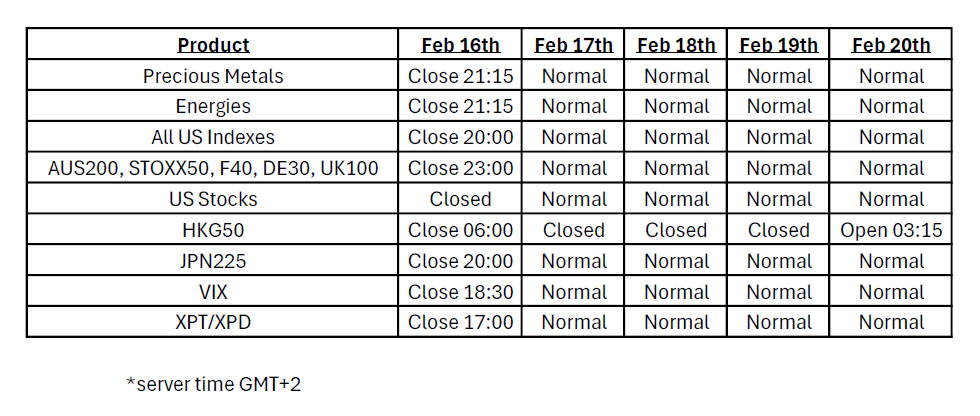Click the Close 17:00 cell for XPT/XPD
The image size is (980, 416).
[x=460, y=322]
